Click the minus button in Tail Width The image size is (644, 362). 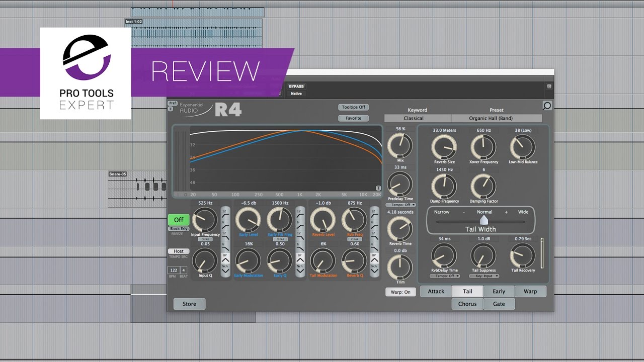(x=465, y=212)
